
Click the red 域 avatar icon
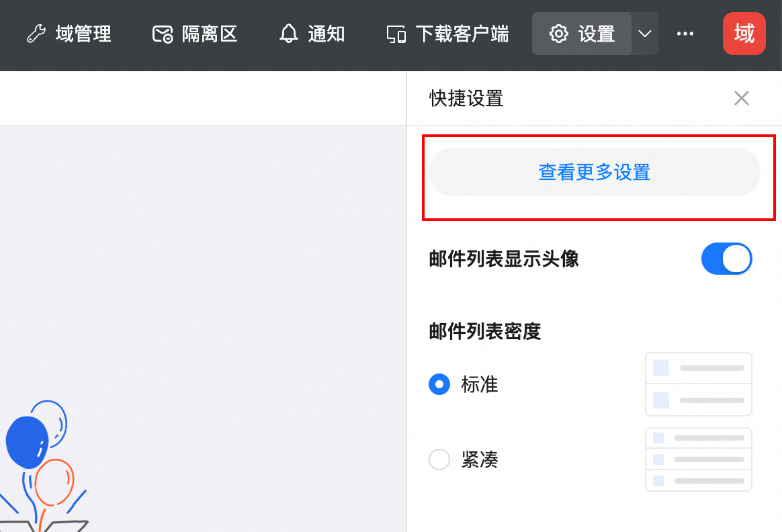pos(744,34)
